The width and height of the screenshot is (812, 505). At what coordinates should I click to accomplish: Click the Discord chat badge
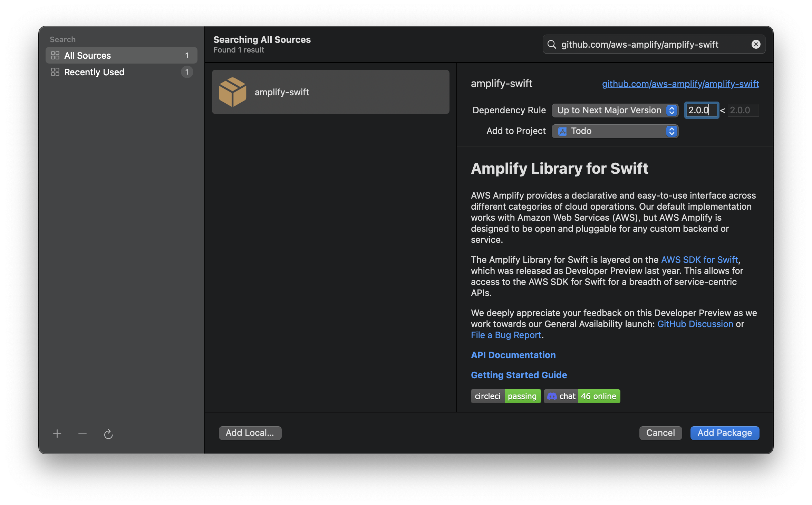click(582, 396)
